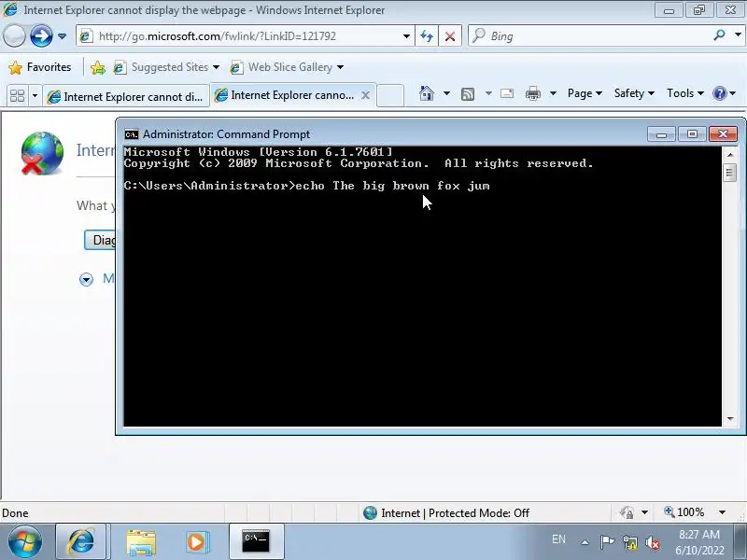
Task: Expand the zoom level dropdown arrow
Action: coord(722,512)
